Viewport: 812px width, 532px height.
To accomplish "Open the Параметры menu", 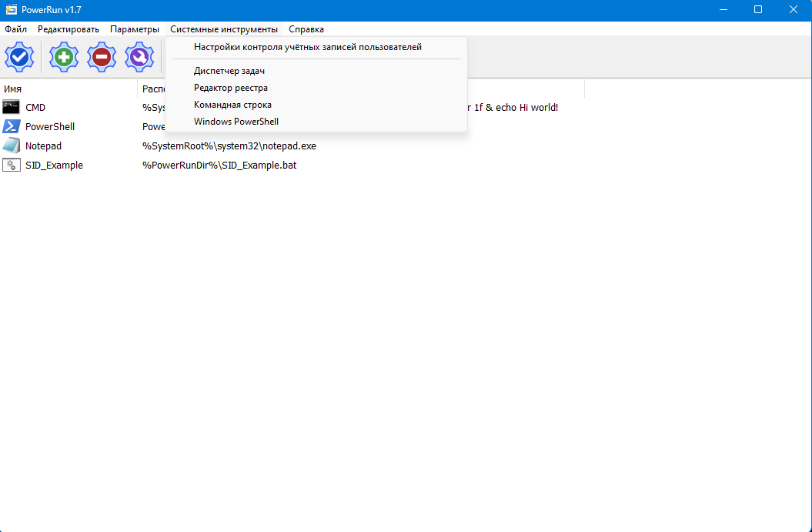I will [x=135, y=29].
